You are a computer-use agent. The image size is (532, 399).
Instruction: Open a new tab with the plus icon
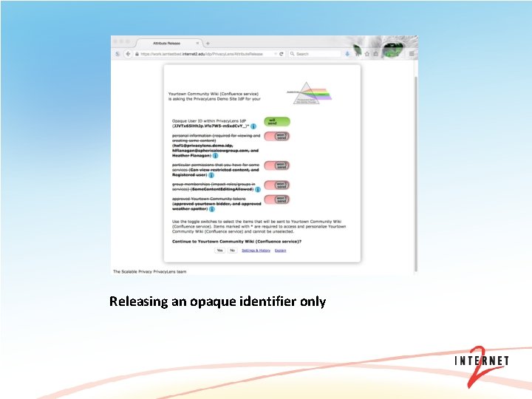208,44
